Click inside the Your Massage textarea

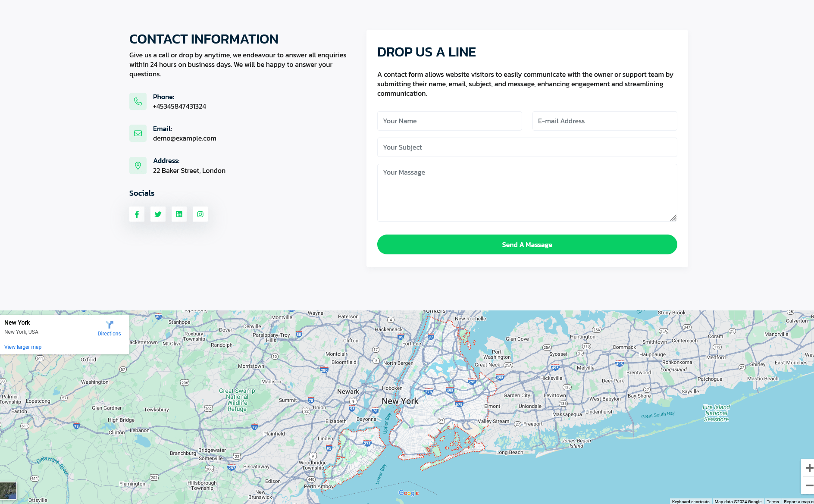point(527,193)
